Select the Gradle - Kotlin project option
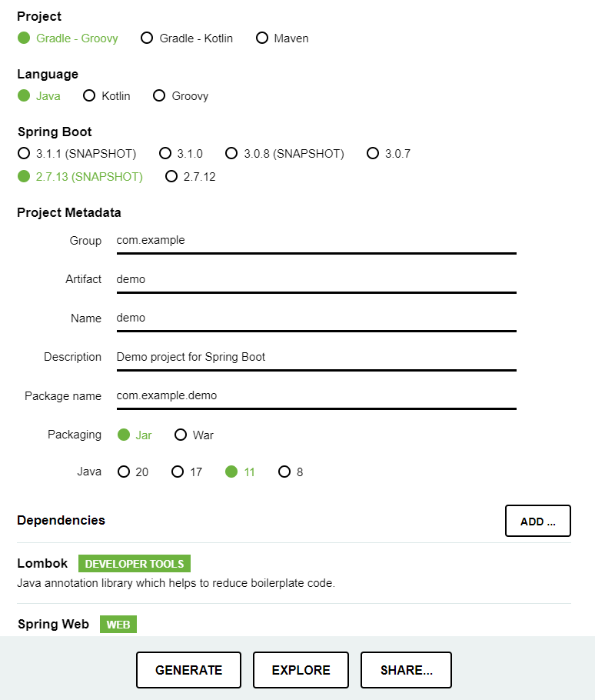The width and height of the screenshot is (595, 700). (147, 38)
